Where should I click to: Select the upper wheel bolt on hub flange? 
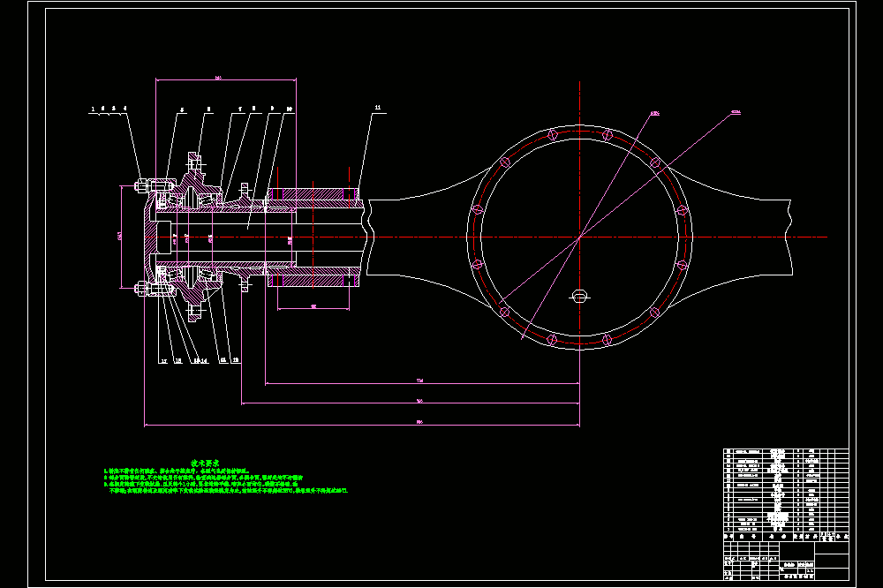(x=193, y=164)
